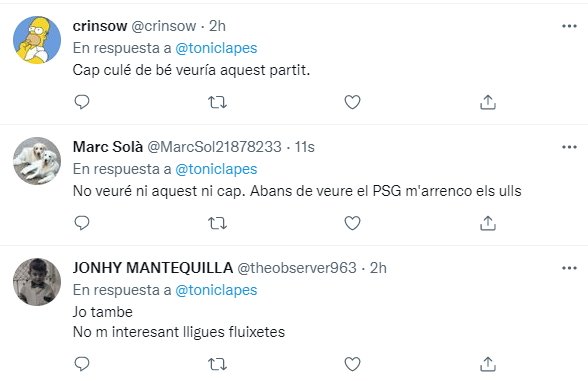
Task: Open more options for Marc Solà's tweet
Action: click(x=569, y=147)
